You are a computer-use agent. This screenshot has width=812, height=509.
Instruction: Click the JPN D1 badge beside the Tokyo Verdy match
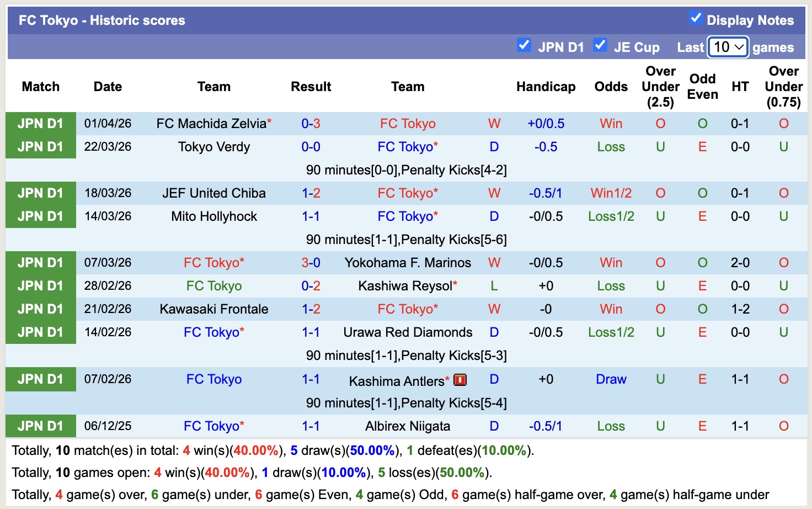pos(40,147)
